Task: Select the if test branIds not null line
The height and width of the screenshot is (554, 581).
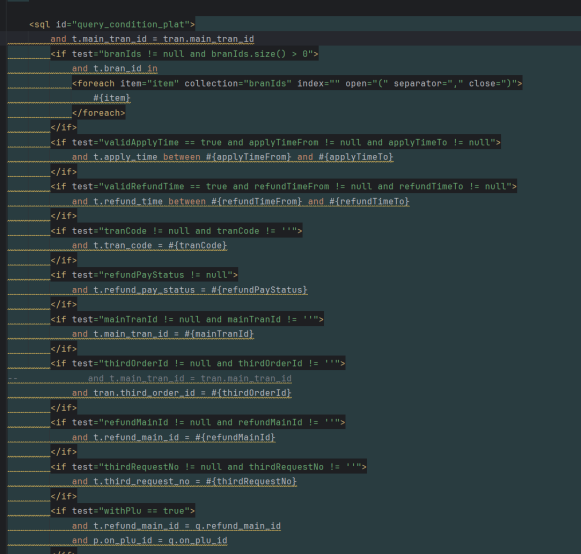Action: pyautogui.click(x=185, y=54)
